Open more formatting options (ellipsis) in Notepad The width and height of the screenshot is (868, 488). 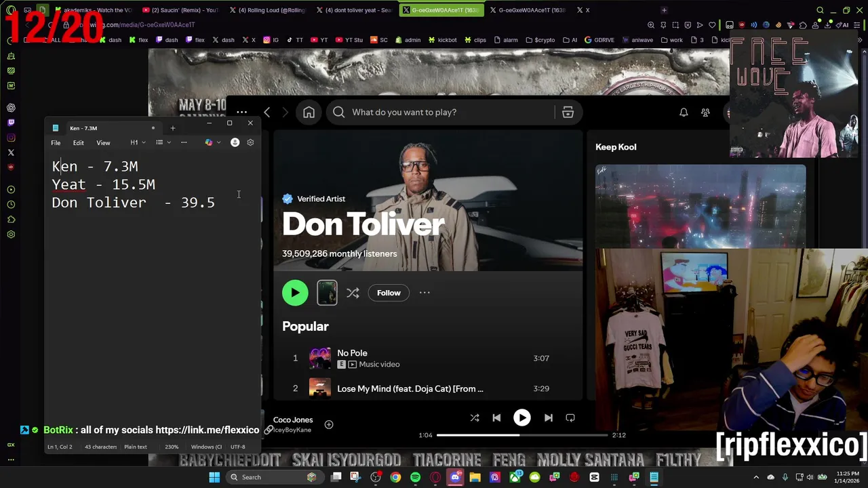click(184, 143)
